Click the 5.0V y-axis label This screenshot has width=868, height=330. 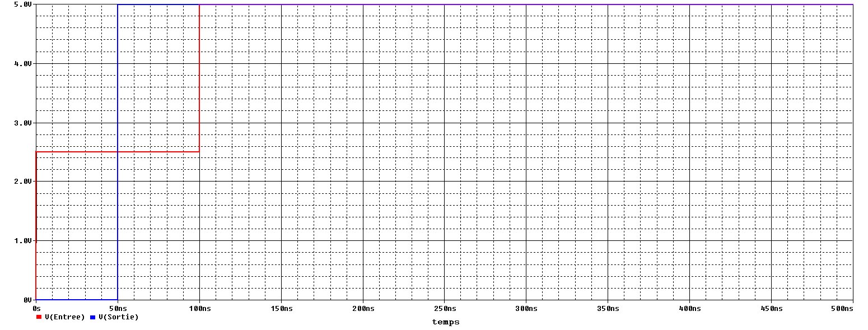coord(24,4)
